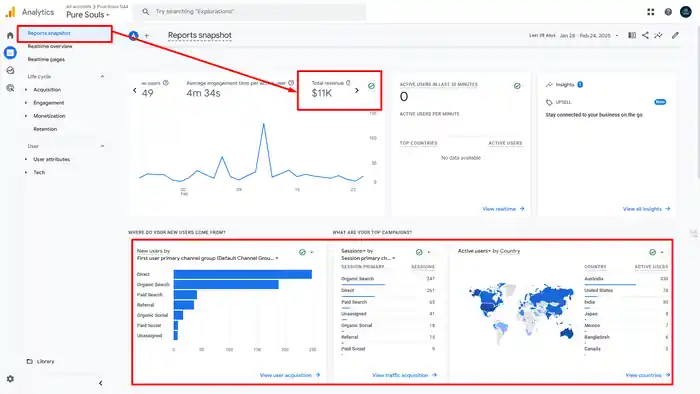Open the account profile avatar
Screen dimensions: 700x394
coord(686,12)
